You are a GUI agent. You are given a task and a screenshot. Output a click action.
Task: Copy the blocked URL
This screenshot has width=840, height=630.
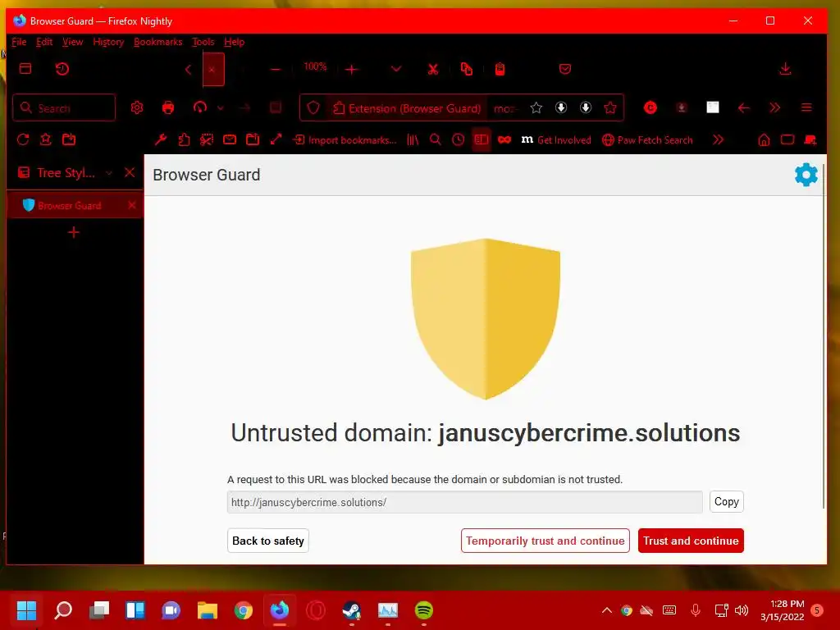(x=727, y=501)
